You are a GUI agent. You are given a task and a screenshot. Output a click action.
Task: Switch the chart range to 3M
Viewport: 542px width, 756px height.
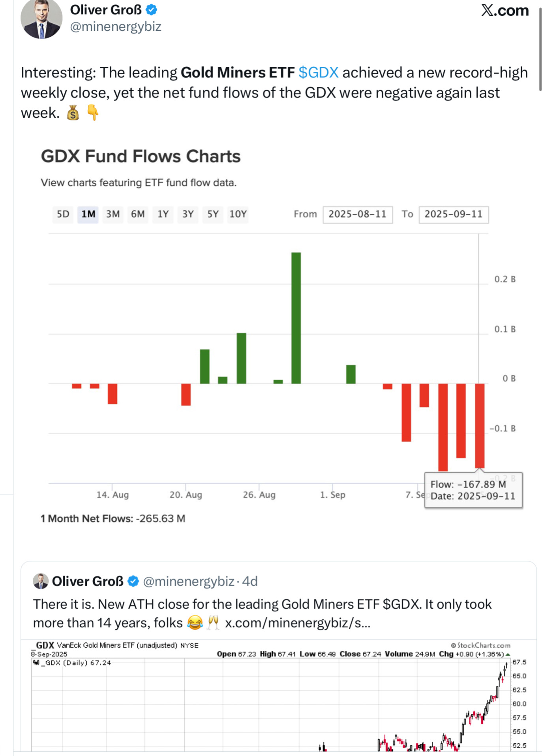(x=113, y=214)
